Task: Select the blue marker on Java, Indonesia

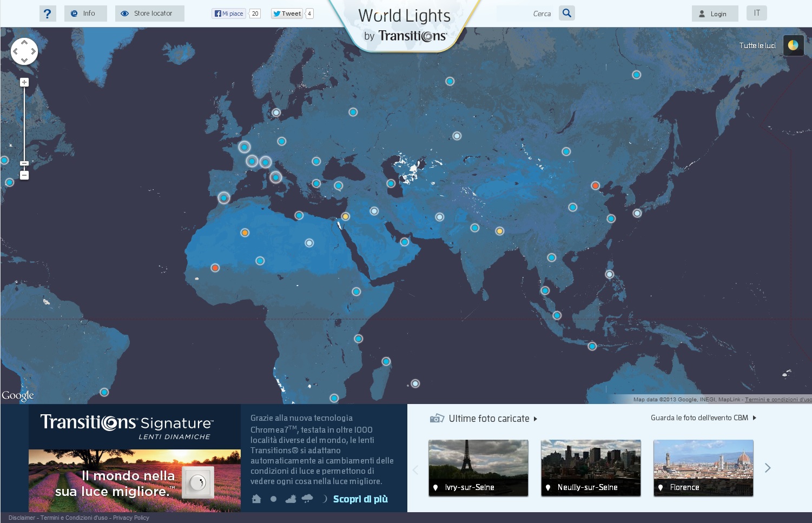Action: (x=592, y=346)
